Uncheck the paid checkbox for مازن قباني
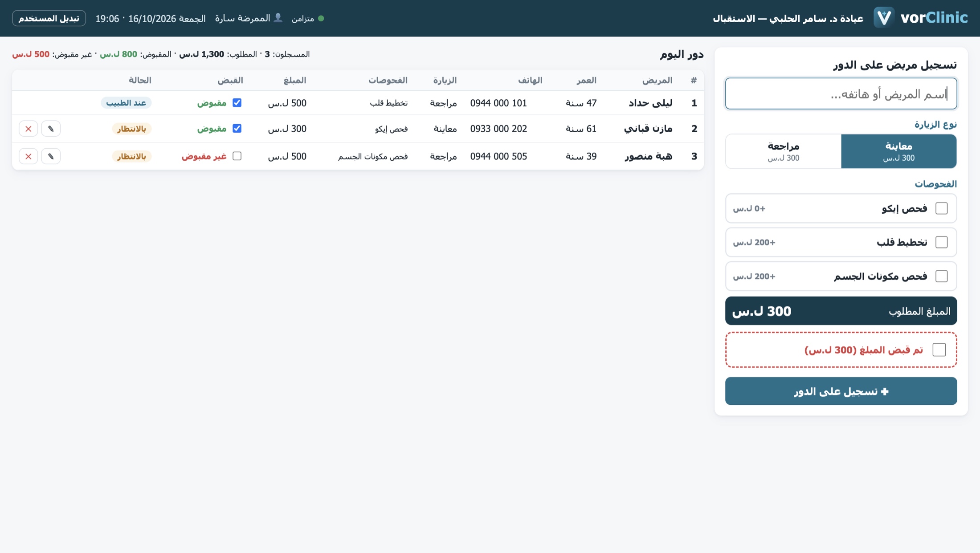 point(237,128)
